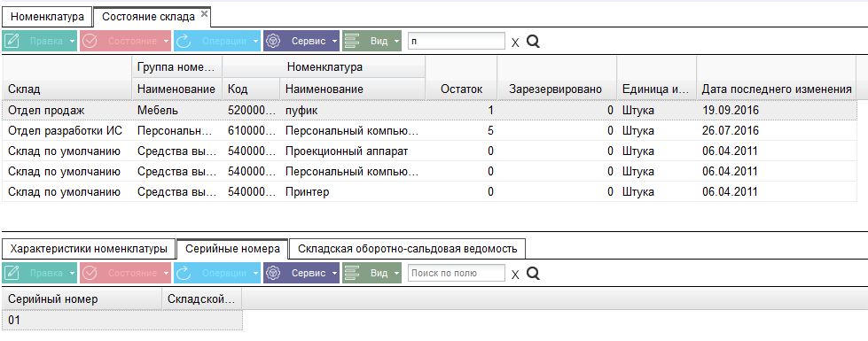Select the Принтер row in the table

[x=429, y=192]
